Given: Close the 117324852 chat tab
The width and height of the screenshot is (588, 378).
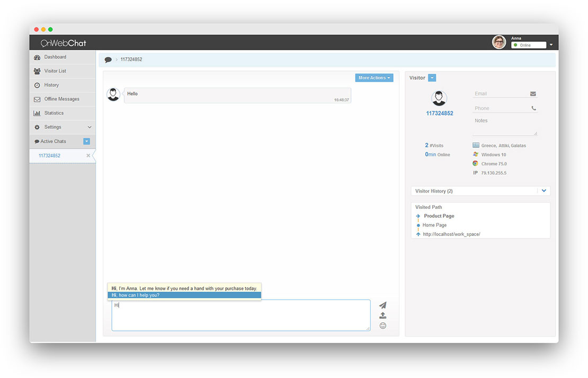Looking at the screenshot, I should pos(88,155).
